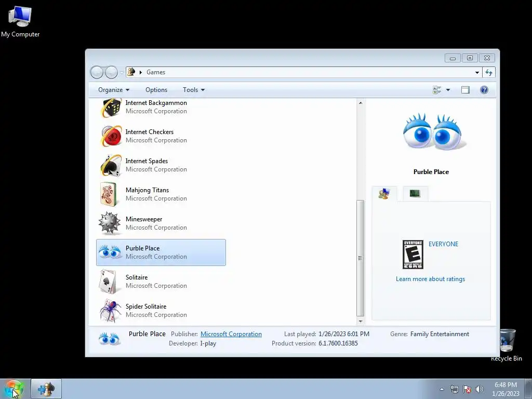Click the I-play developer text
532x399 pixels.
click(208, 343)
